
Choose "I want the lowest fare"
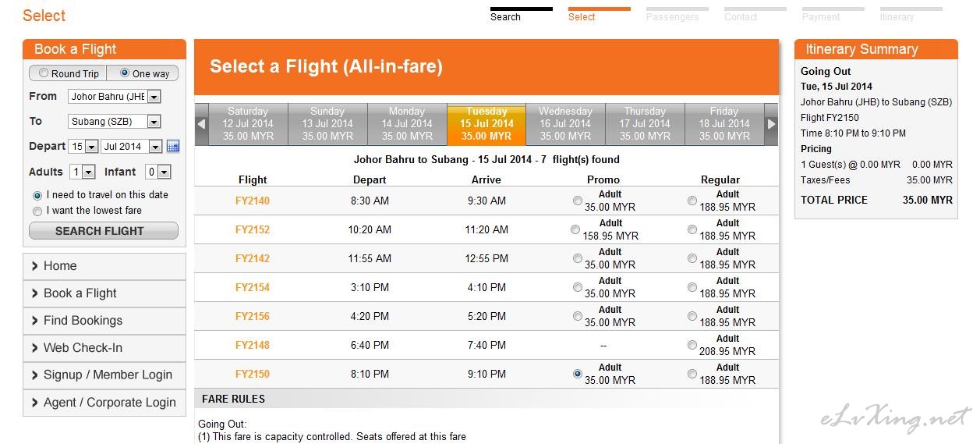coord(37,211)
